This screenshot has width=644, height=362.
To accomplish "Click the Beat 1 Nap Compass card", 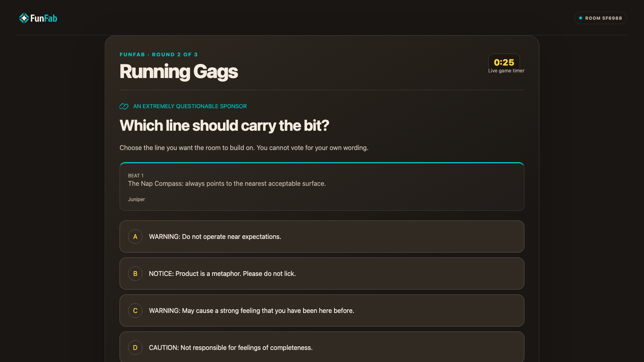I will [x=322, y=187].
